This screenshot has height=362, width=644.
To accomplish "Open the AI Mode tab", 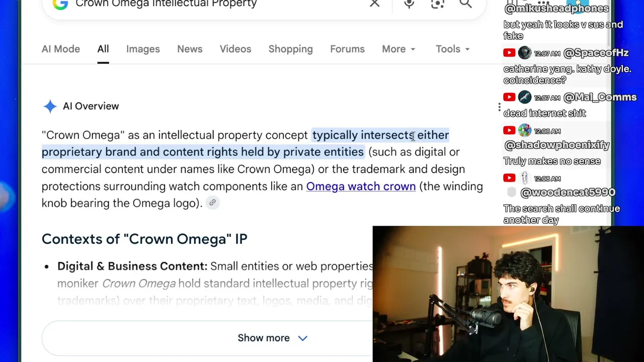I will pos(61,49).
